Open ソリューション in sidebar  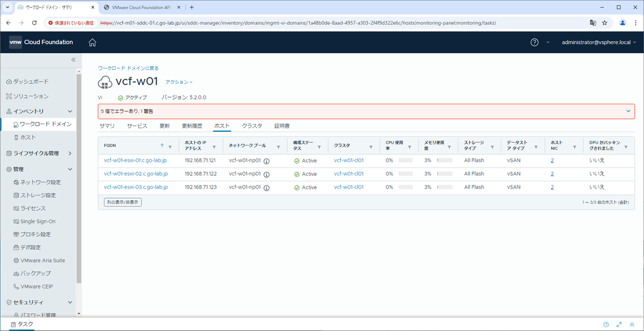(x=27, y=96)
